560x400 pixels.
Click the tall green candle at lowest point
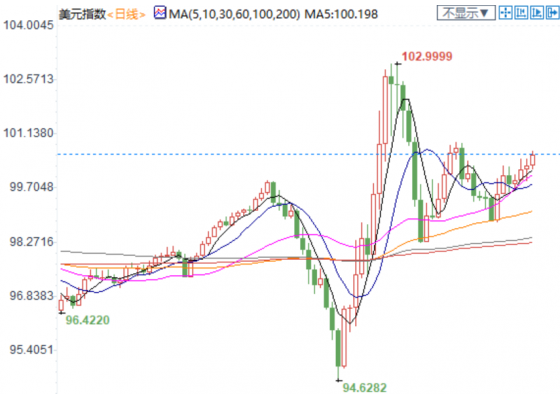point(338,348)
